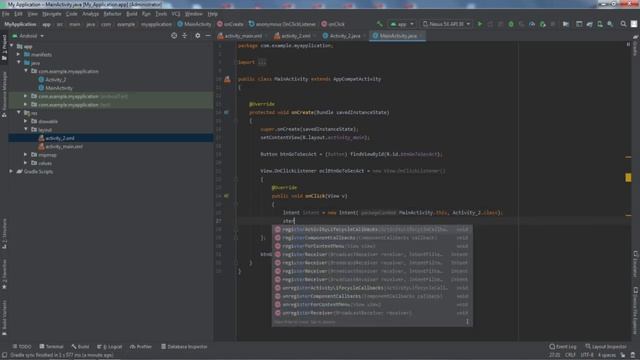The height and width of the screenshot is (360, 640).
Task: Open the Event Log
Action: point(563,347)
